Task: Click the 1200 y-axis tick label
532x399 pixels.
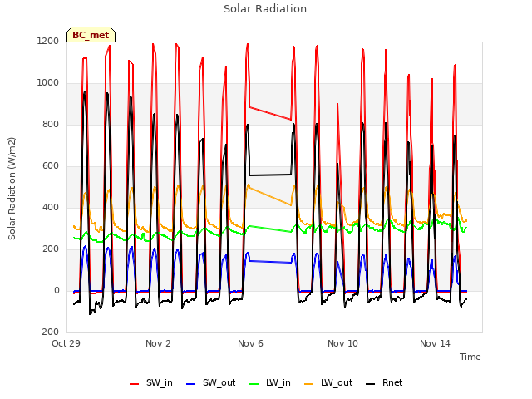Action: coord(48,42)
